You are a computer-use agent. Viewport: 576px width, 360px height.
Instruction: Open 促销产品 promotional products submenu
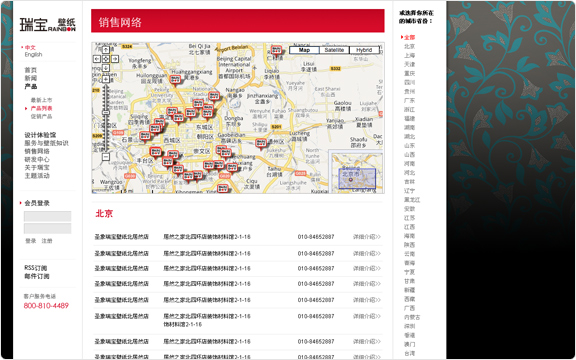(41, 116)
